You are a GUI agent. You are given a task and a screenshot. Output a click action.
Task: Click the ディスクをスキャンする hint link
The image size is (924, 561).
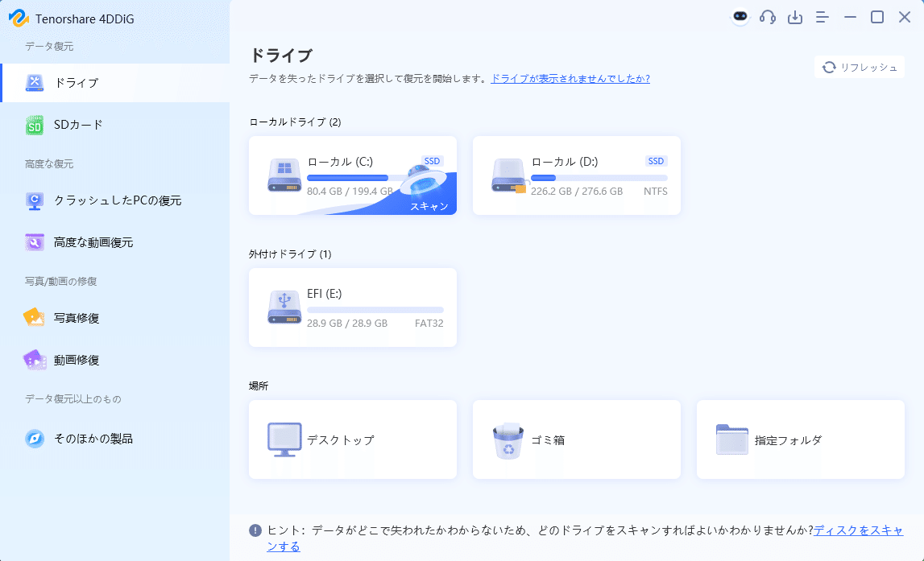pyautogui.click(x=858, y=530)
